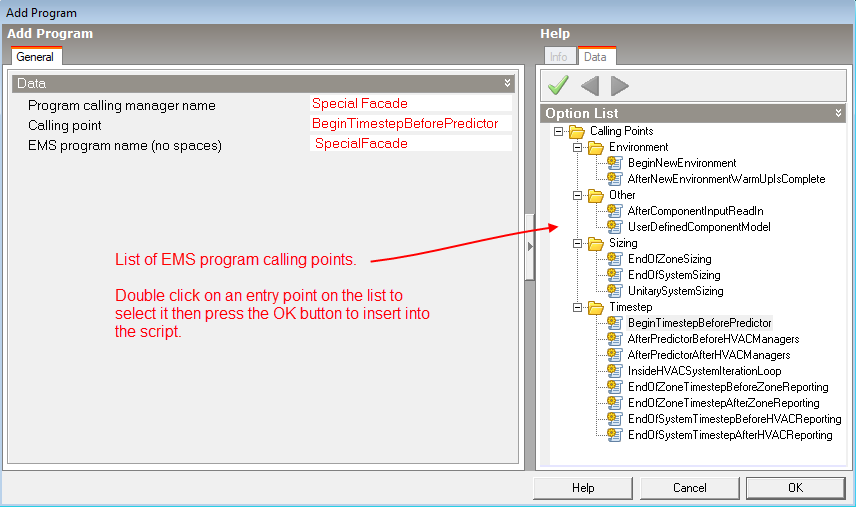Collapse the Data section chevron

coord(507,83)
